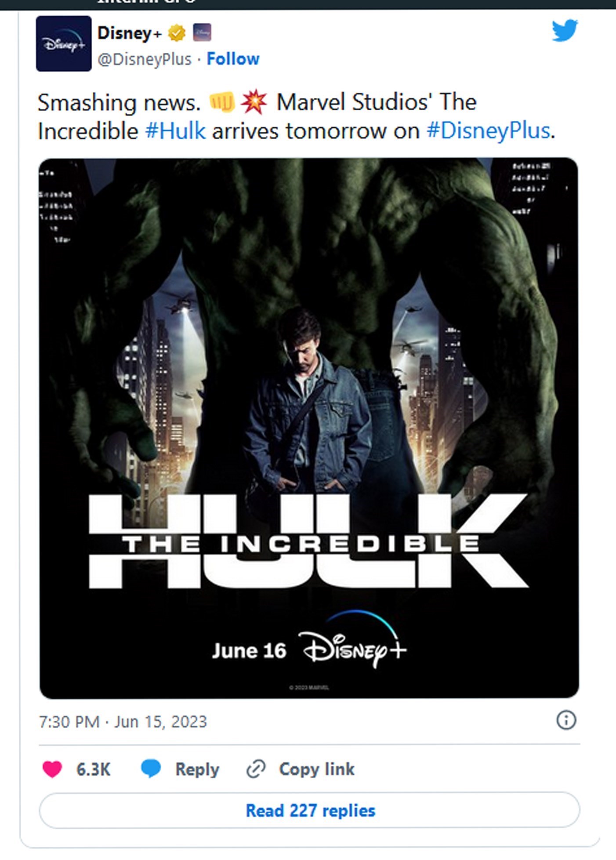Click the chain link icon

point(256,769)
